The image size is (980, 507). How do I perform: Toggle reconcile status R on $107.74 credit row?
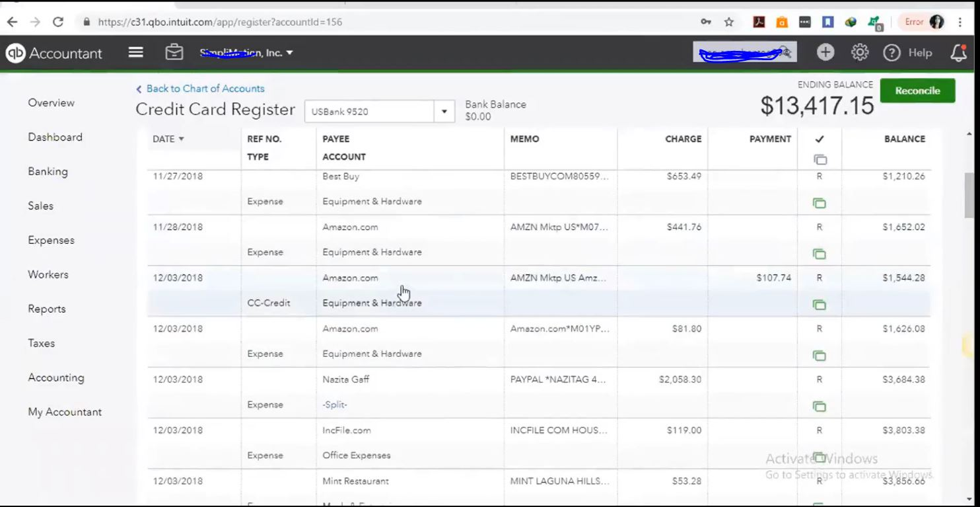coord(820,278)
